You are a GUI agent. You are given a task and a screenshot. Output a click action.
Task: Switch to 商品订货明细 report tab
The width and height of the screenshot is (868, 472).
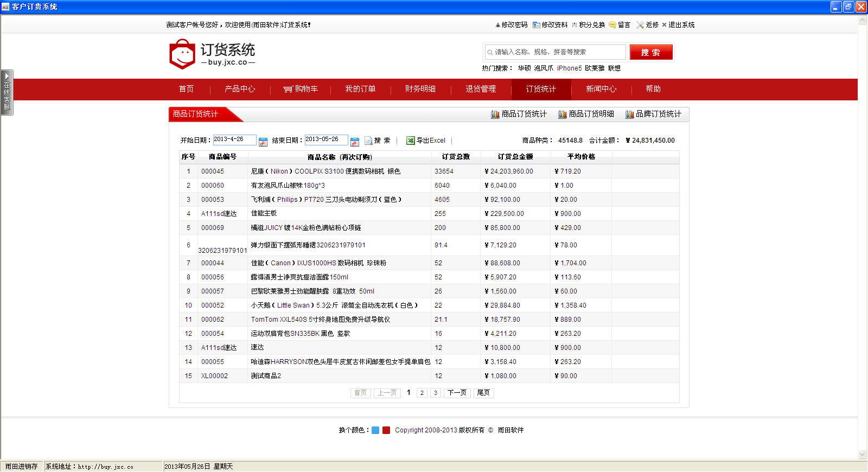586,114
